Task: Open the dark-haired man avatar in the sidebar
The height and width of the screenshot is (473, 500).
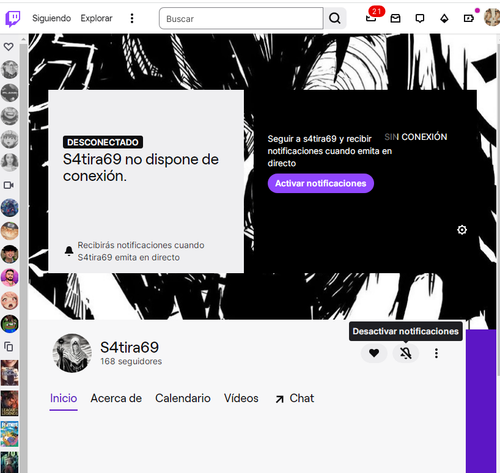Action: pyautogui.click(x=10, y=254)
